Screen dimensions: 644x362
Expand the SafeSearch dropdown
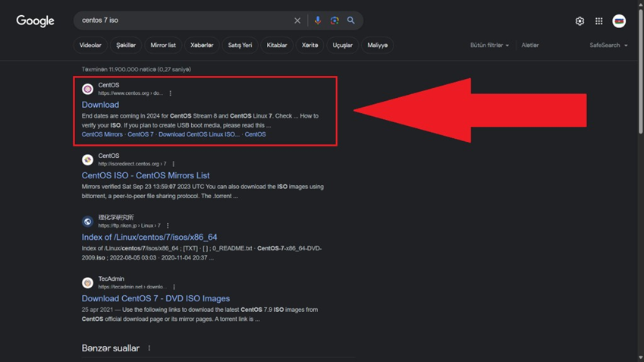pyautogui.click(x=608, y=46)
